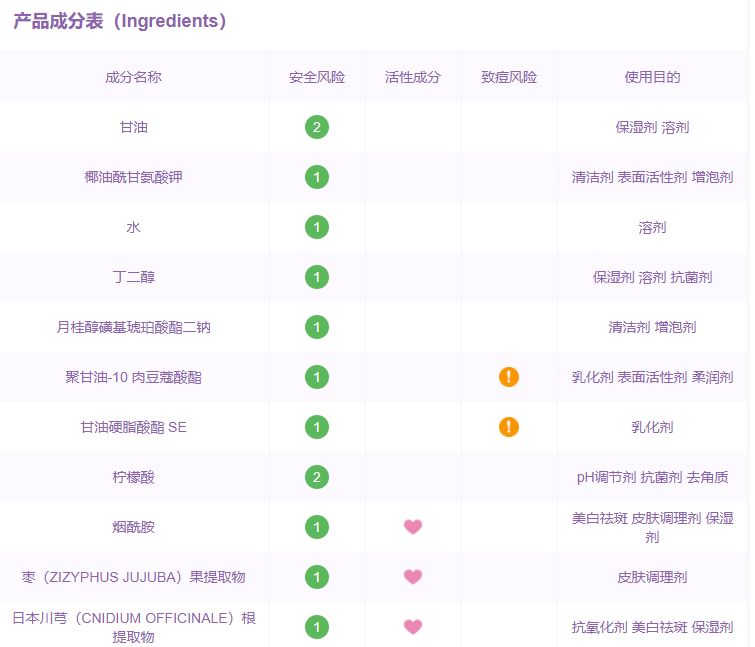Open ingredient 日本川芎 (CNIDIUM OFFICINALE) 根提取物

[133, 627]
